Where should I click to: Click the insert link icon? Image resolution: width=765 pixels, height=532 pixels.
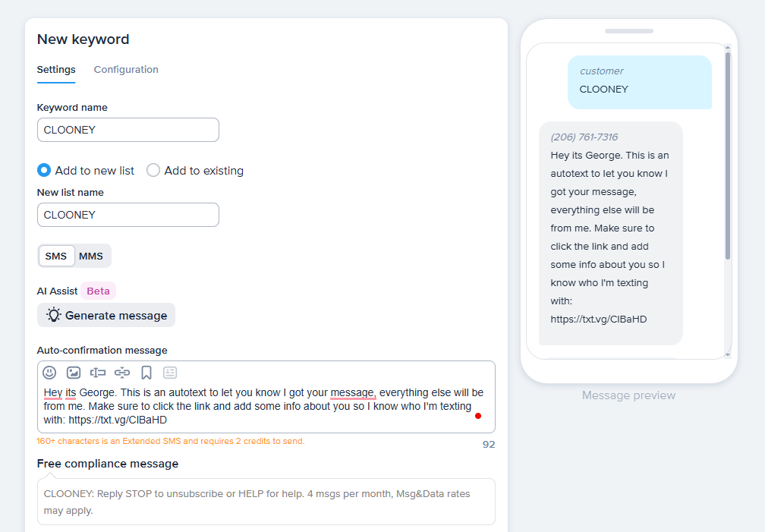point(122,373)
